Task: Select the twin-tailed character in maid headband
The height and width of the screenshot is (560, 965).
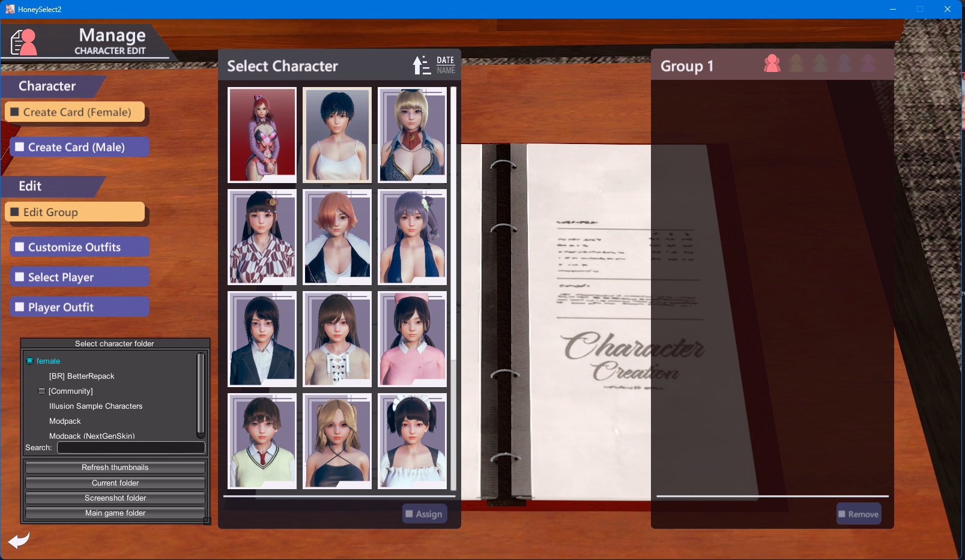Action: pyautogui.click(x=412, y=441)
